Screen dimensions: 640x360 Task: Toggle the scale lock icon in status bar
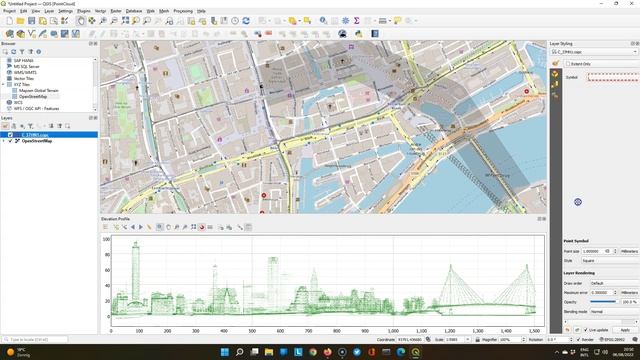tap(477, 340)
